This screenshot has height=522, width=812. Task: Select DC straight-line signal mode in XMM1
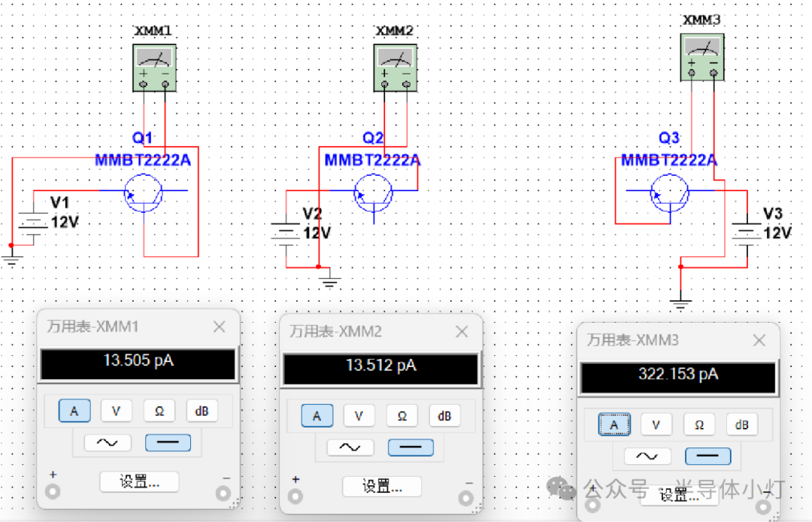[168, 443]
